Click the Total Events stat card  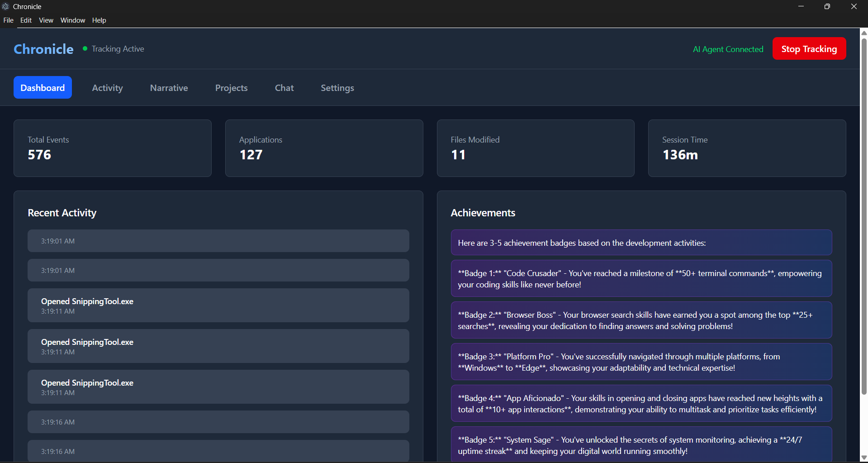click(x=112, y=148)
